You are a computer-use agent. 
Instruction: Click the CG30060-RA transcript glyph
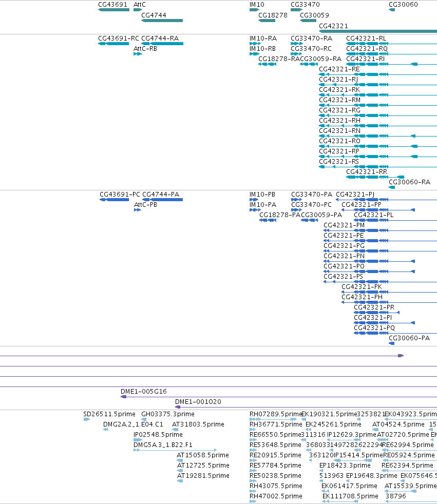point(392,187)
